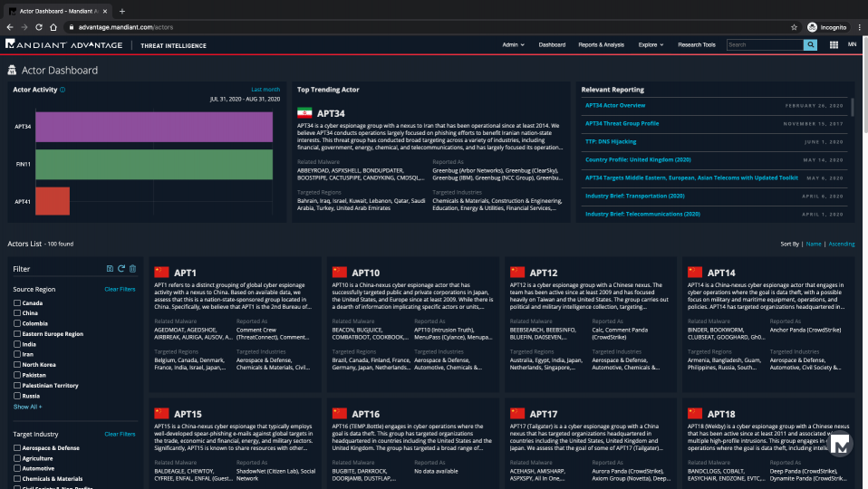Screen dimensions: 868x489
Task: Open the TTP: DNS Hijacking report
Action: tap(611, 141)
